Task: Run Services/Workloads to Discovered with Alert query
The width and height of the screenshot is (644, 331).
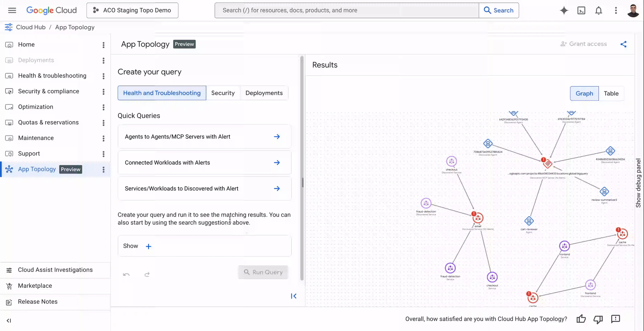Action: click(204, 189)
